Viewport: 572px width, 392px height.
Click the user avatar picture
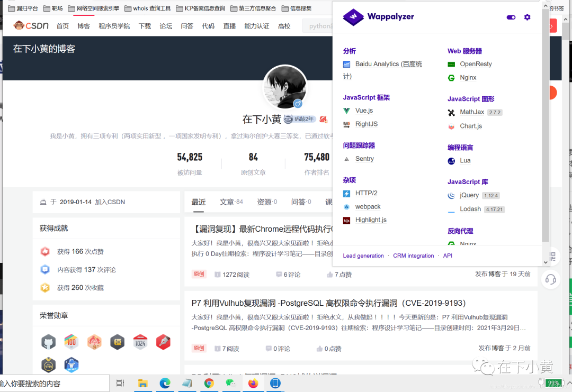285,87
